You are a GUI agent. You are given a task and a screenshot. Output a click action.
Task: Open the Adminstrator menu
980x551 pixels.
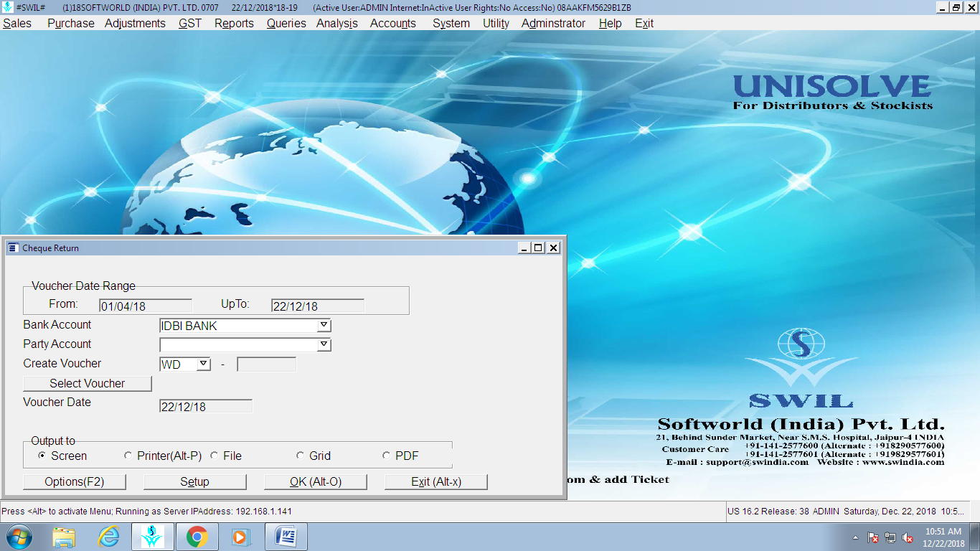click(553, 23)
